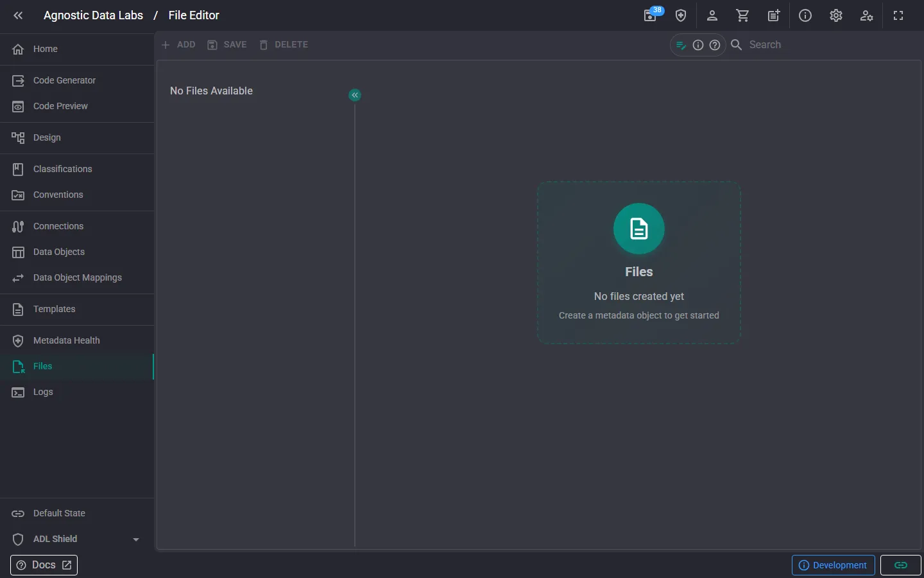Open Classifications in the sidebar
This screenshot has width=924, height=578.
click(x=77, y=169)
